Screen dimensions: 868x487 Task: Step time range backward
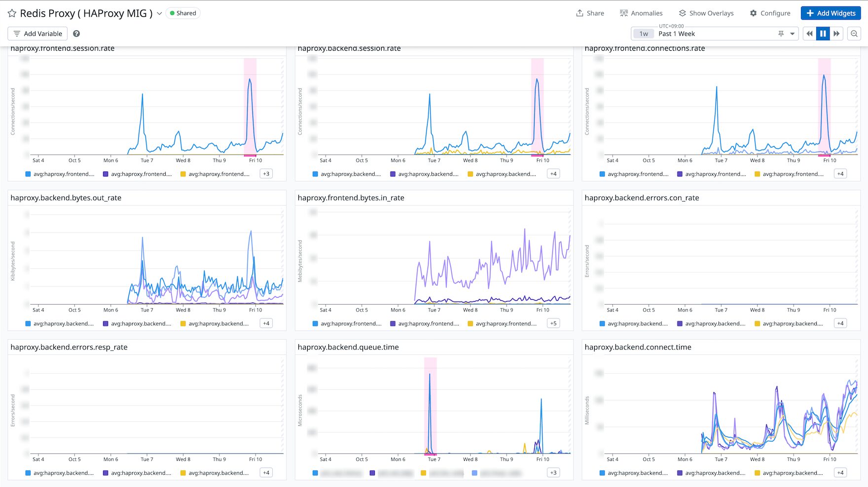[x=809, y=34]
